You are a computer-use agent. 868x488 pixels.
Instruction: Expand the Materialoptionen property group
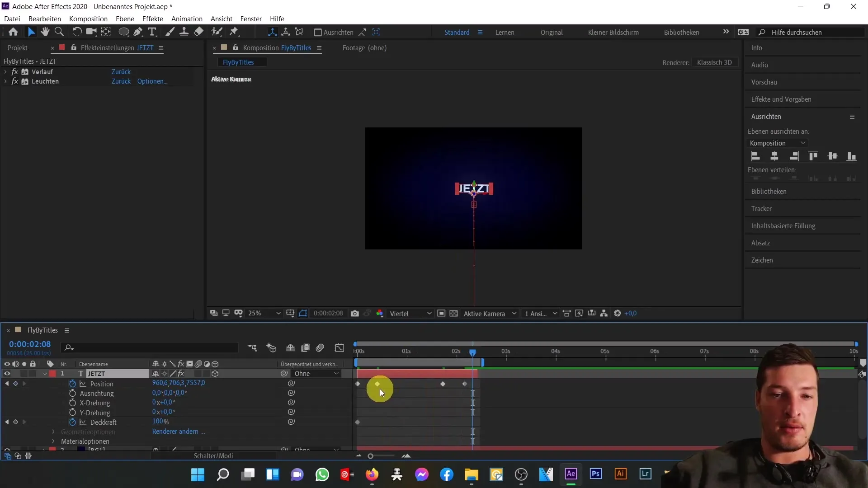pyautogui.click(x=53, y=441)
